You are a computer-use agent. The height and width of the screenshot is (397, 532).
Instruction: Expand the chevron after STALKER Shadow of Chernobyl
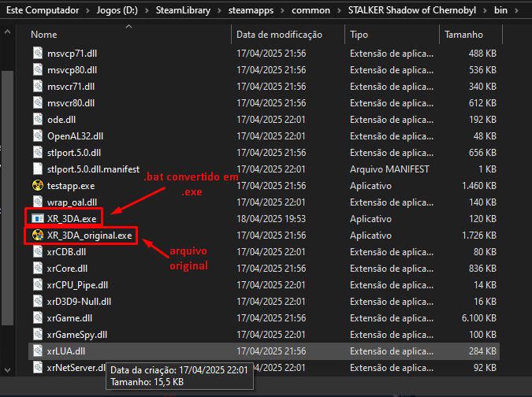click(485, 10)
